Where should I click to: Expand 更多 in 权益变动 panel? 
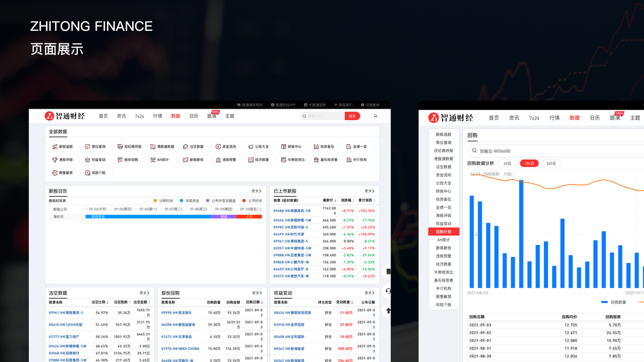[x=369, y=293]
